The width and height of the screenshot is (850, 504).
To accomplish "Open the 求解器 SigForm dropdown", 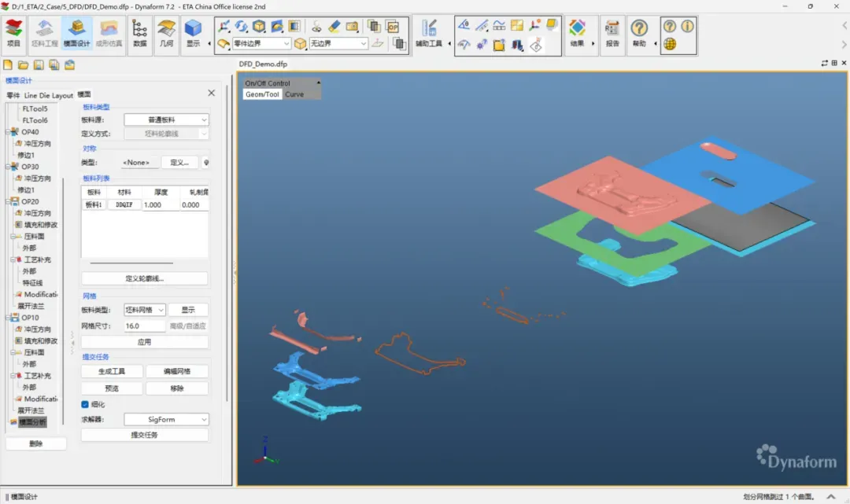I will pos(166,420).
